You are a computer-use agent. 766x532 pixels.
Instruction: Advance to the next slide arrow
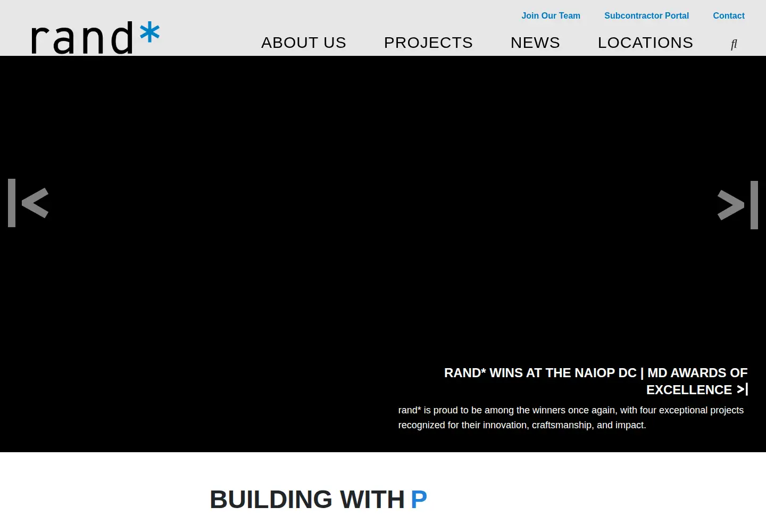click(x=738, y=205)
